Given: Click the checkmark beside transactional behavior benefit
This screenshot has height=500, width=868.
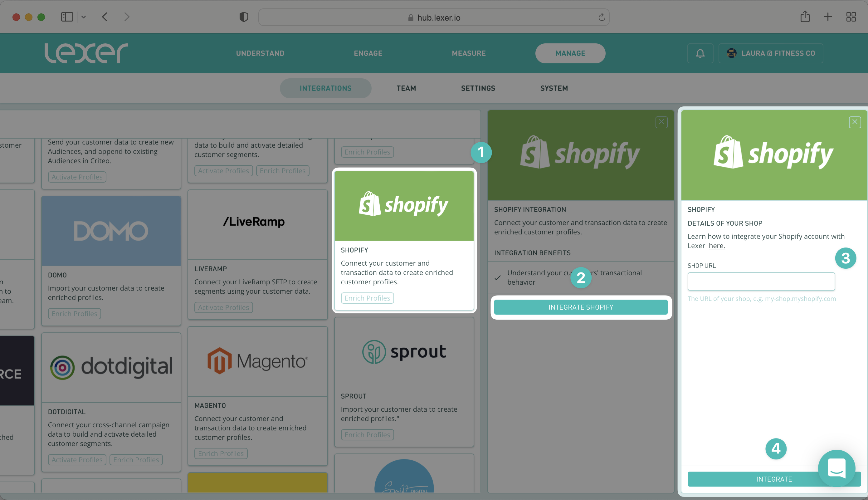Looking at the screenshot, I should pyautogui.click(x=497, y=277).
